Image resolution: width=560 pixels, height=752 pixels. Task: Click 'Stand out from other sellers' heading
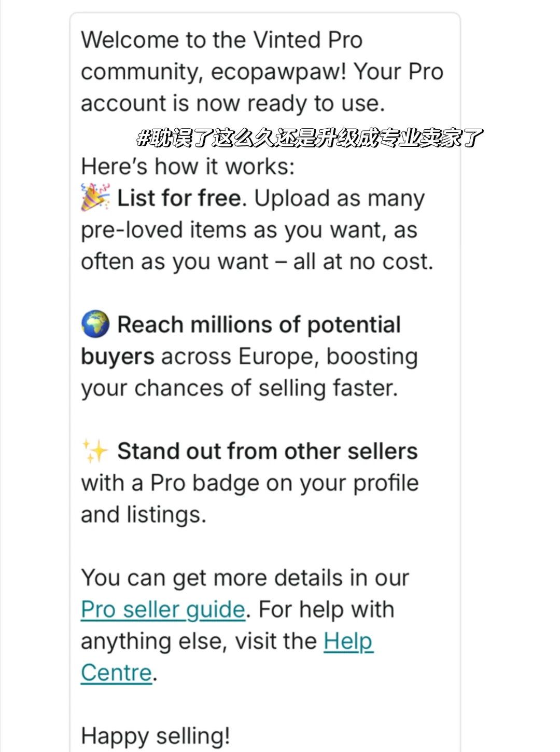(x=267, y=451)
